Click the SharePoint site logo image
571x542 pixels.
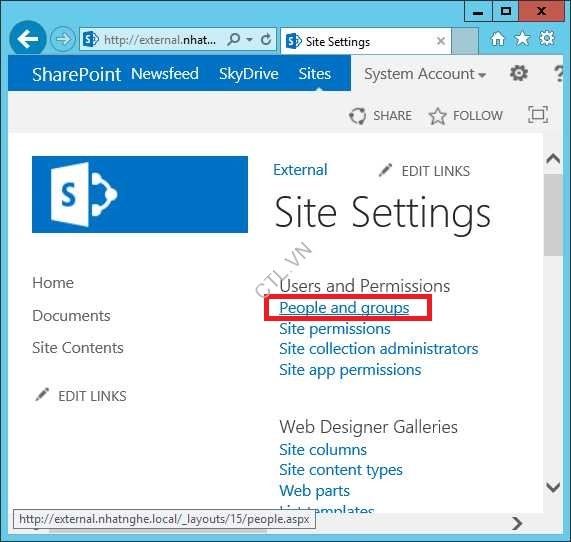click(140, 194)
